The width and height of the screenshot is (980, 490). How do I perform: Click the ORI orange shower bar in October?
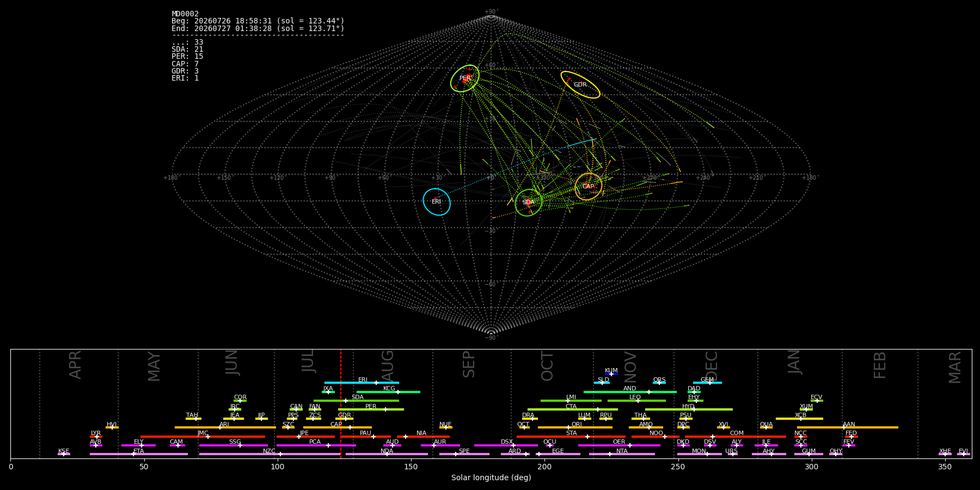575,427
